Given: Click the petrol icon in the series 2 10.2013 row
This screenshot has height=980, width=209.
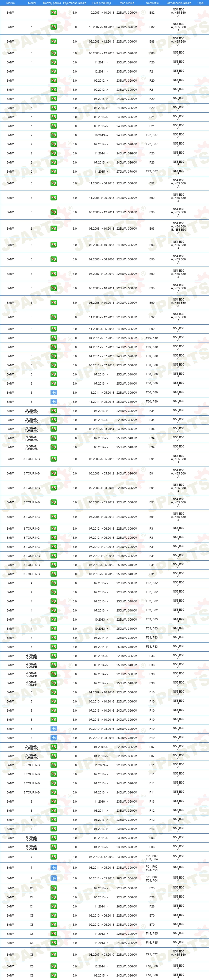Looking at the screenshot, I should (53, 135).
